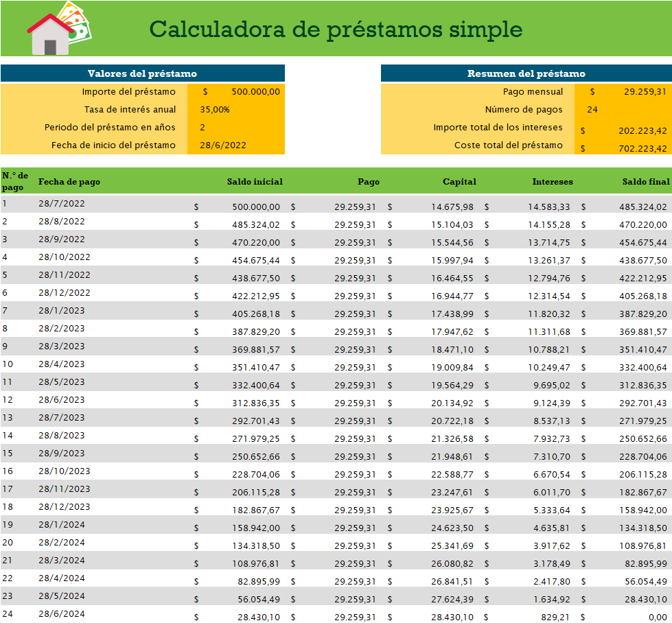Select ending balance 422.212,95 in payment row 5

pos(643,279)
